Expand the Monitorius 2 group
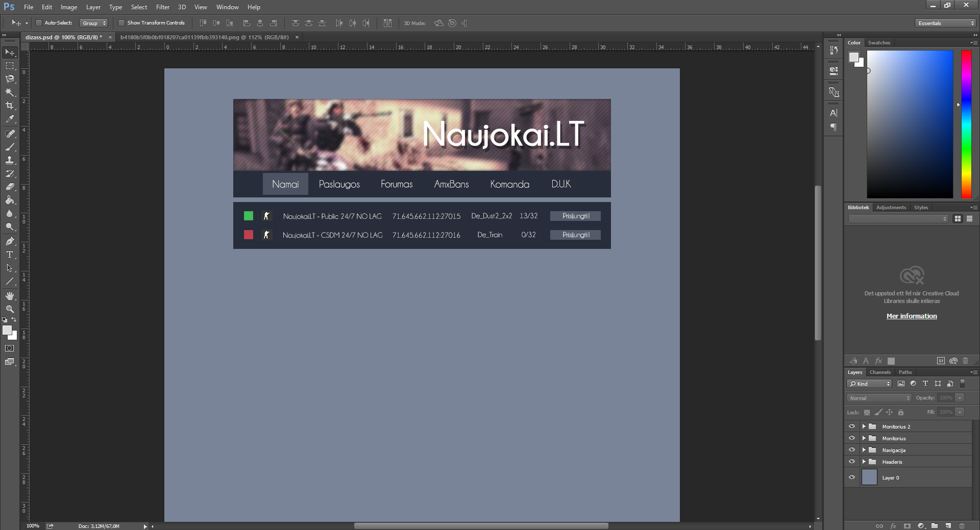Image resolution: width=980 pixels, height=530 pixels. [864, 426]
